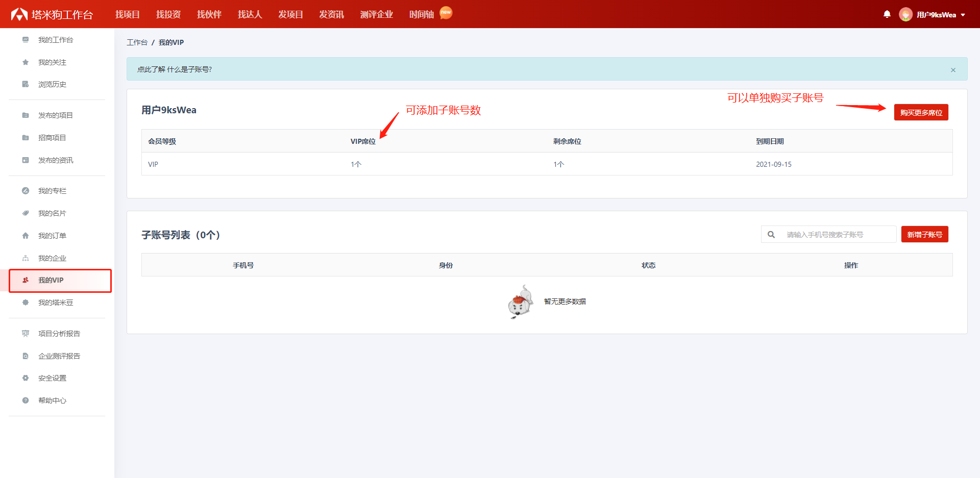Image resolution: width=980 pixels, height=478 pixels.
Task: Click the search magnifier icon
Action: tap(771, 235)
